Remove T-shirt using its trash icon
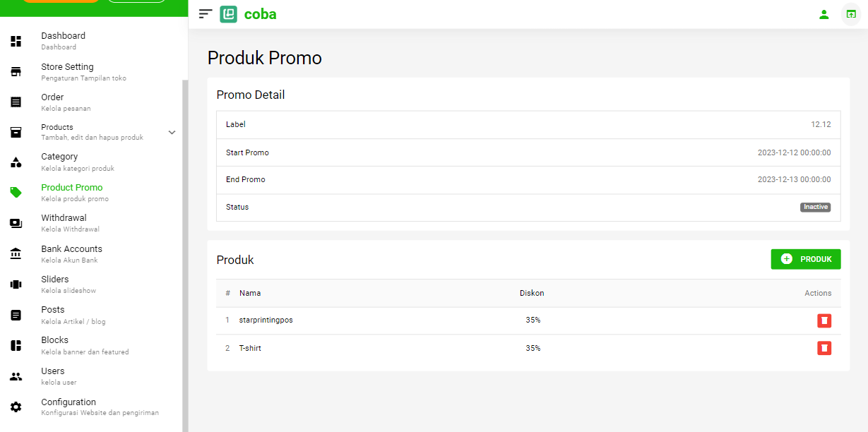Viewport: 868px width, 432px height. (x=824, y=348)
